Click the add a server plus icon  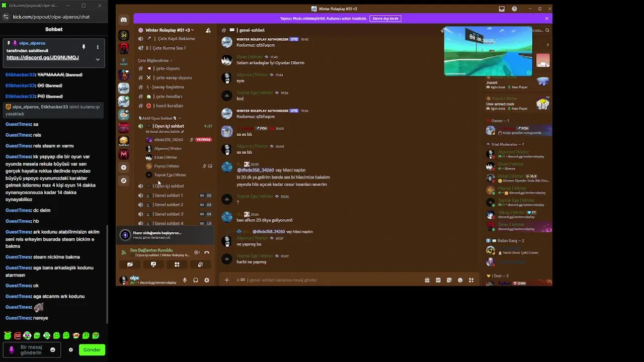point(124,167)
